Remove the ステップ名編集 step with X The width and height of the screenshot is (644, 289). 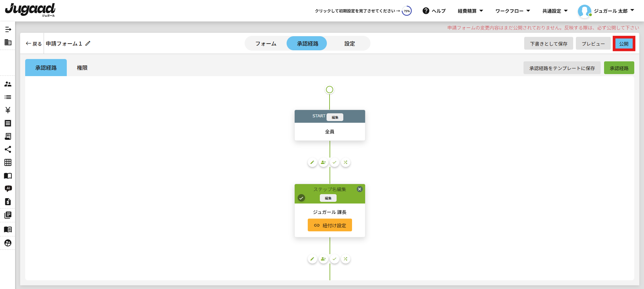click(x=359, y=189)
